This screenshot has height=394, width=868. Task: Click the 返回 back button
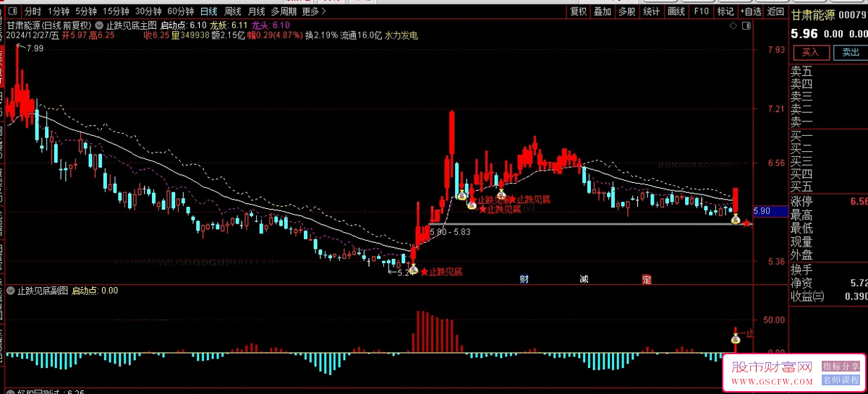pos(775,12)
